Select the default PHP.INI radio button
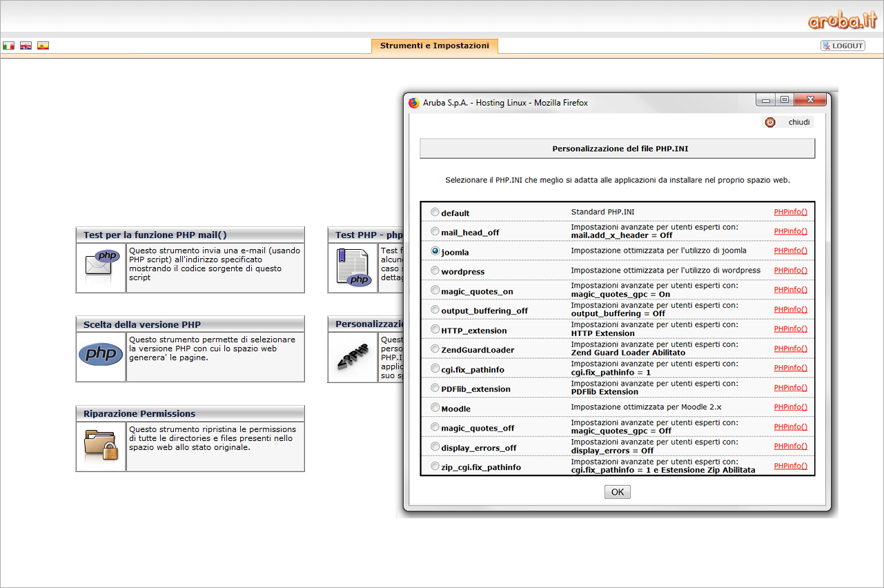 (x=435, y=212)
